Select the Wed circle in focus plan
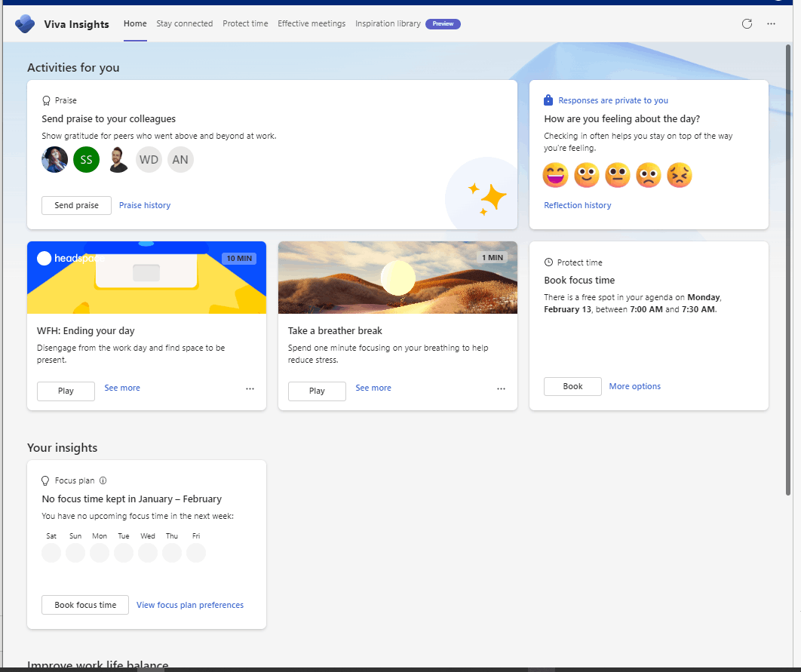Image resolution: width=801 pixels, height=672 pixels. coord(148,553)
